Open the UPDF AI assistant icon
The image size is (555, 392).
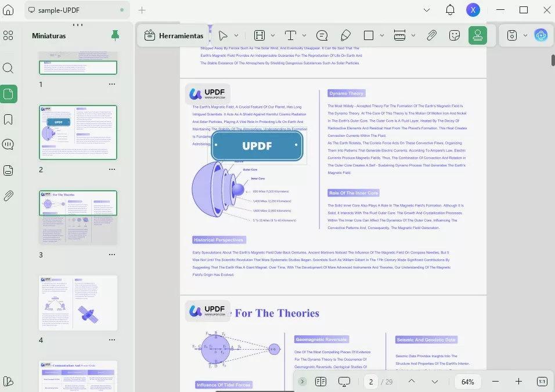pyautogui.click(x=541, y=35)
